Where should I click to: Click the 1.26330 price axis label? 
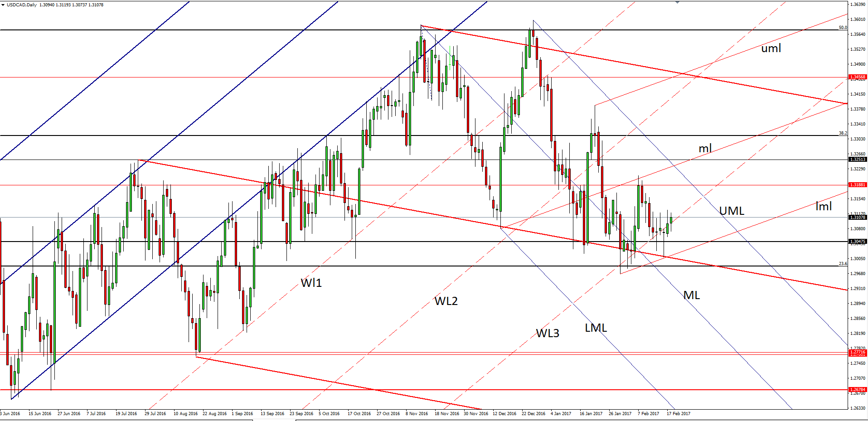tap(858, 408)
